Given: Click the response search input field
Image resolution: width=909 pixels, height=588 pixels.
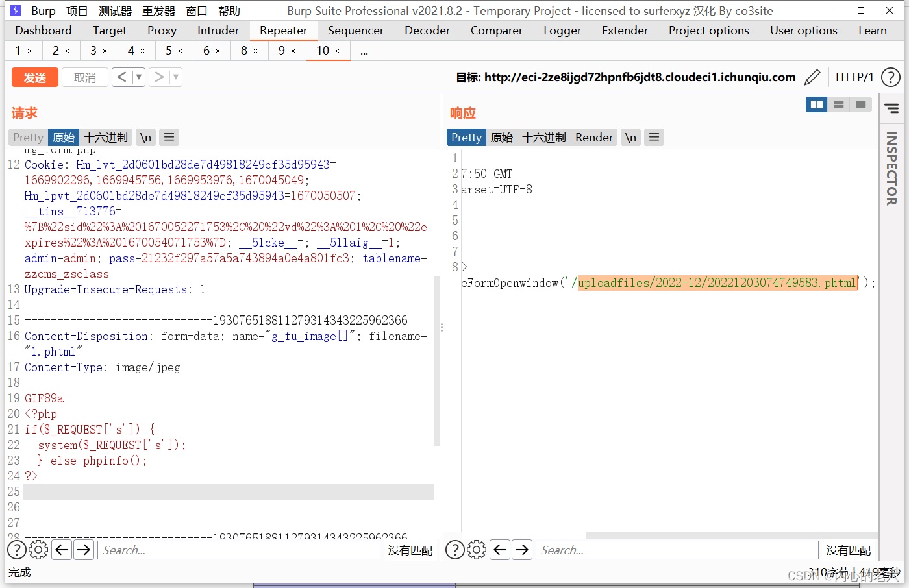Looking at the screenshot, I should pos(677,550).
